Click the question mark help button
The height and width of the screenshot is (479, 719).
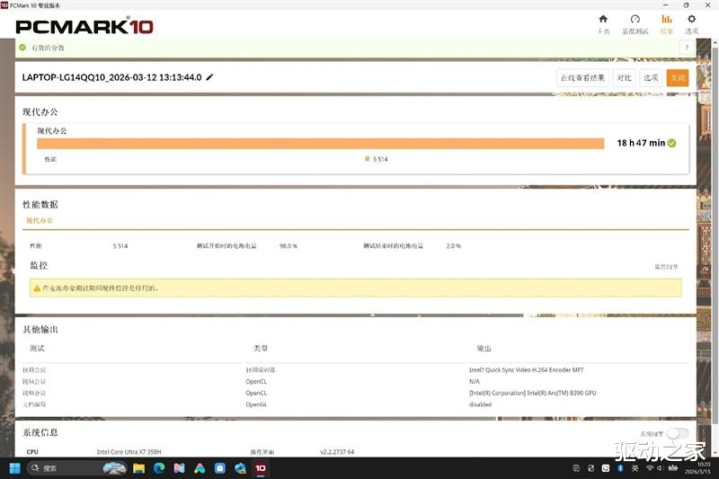pyautogui.click(x=687, y=48)
